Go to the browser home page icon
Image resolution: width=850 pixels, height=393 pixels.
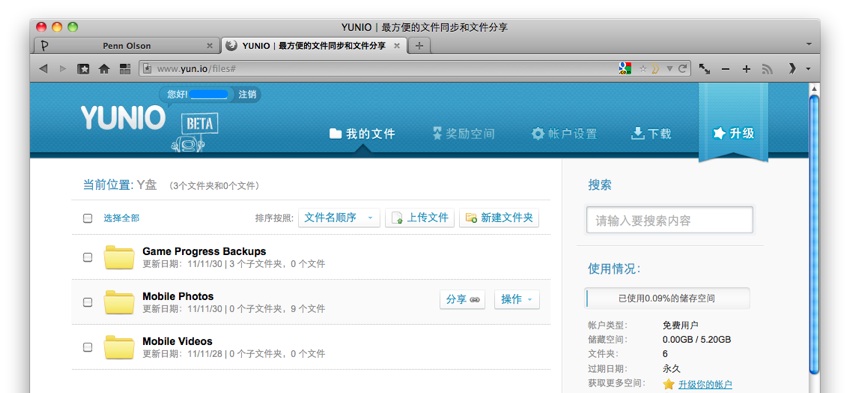click(104, 69)
